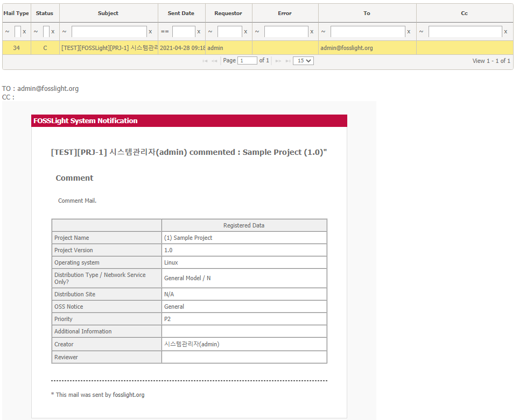Focus the Sent Date filter input
The height and width of the screenshot is (420, 519).
[x=184, y=32]
